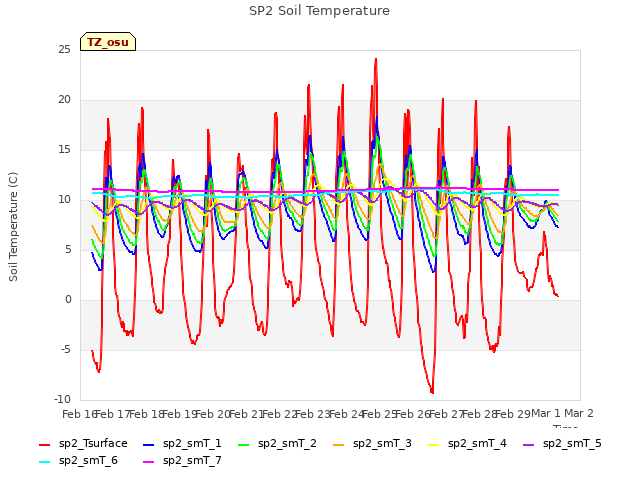Toggle sp2_smT_4 legend entry
Screen dimensions: 640x480
(x=467, y=444)
